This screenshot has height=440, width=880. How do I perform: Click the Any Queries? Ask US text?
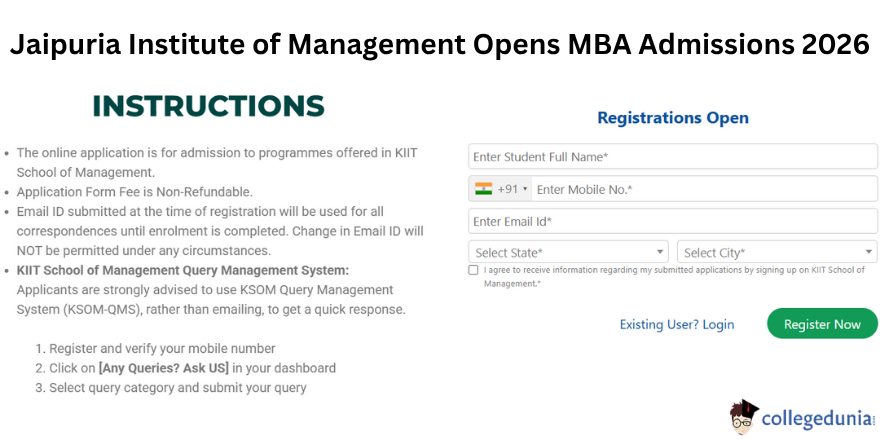click(x=164, y=368)
